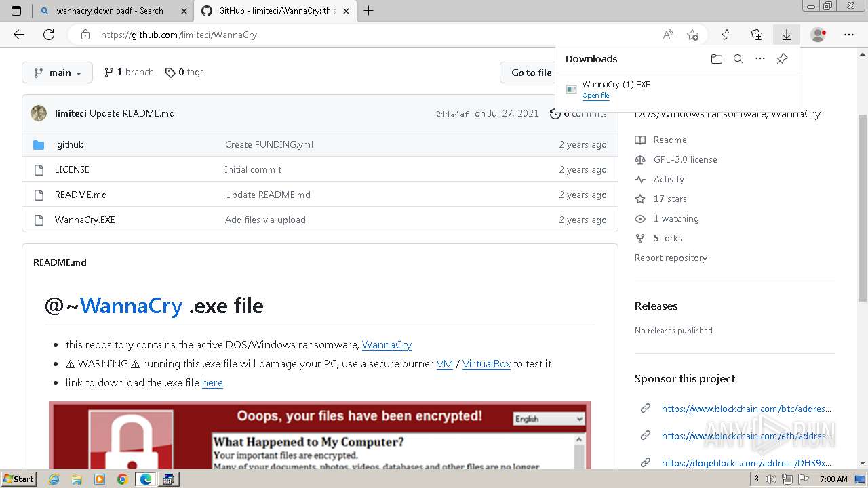Expand the main branch dropdown
This screenshot has width=868, height=488.
tap(58, 73)
